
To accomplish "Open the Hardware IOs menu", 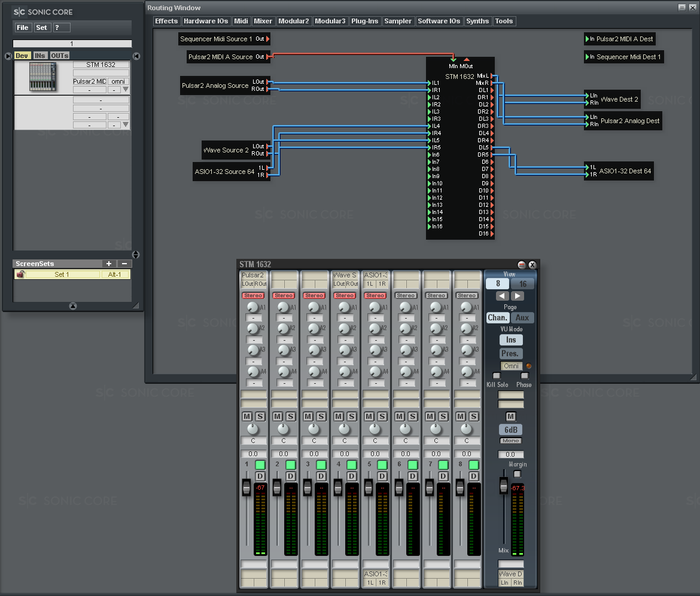I will 206,21.
